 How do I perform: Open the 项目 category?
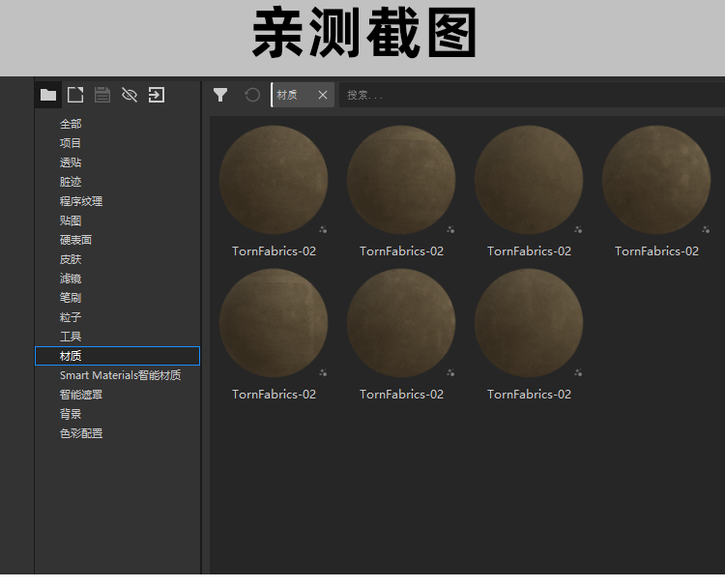point(71,143)
